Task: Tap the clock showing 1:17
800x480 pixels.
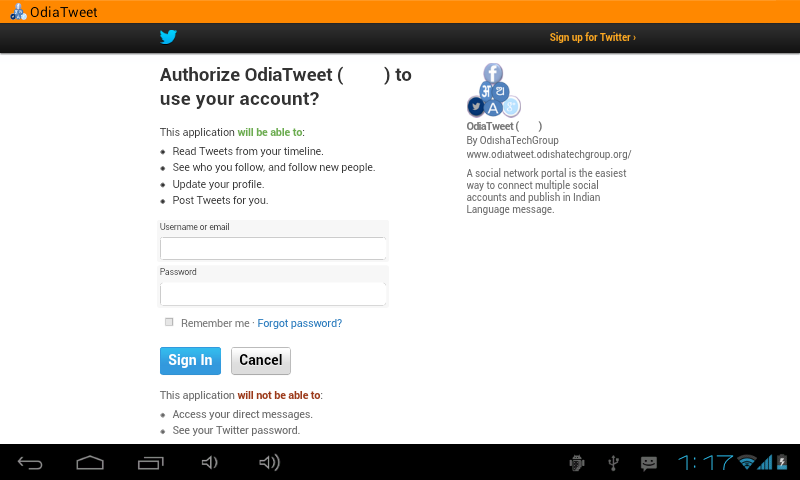Action: point(705,463)
